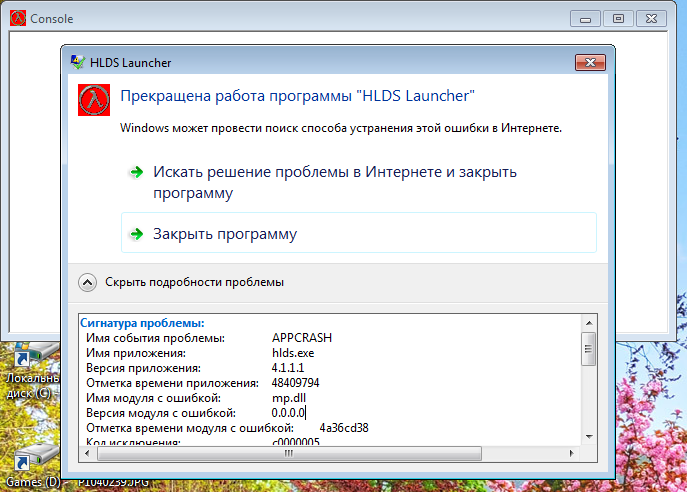Click the vertical scrollbar thumb in details
Viewport: 687px width, 492px height.
coord(588,349)
